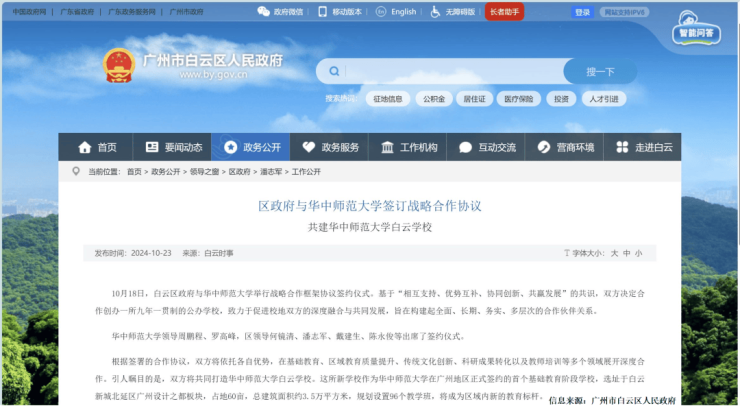Click the 登录 login button
The image size is (740, 408).
(x=582, y=12)
